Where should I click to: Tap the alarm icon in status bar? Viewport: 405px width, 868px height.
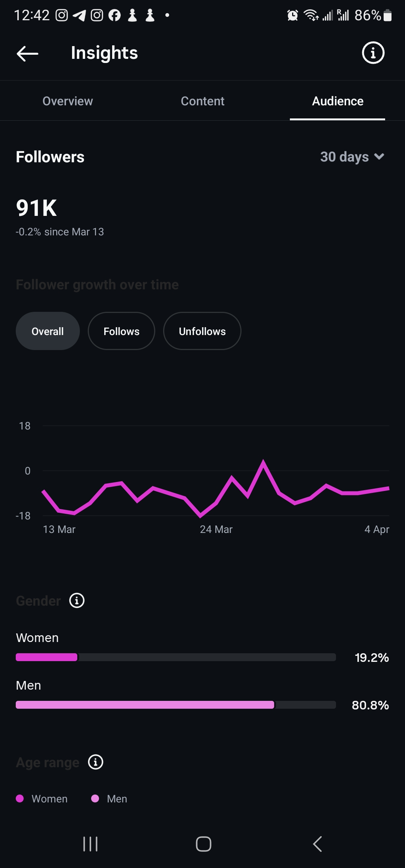[292, 15]
